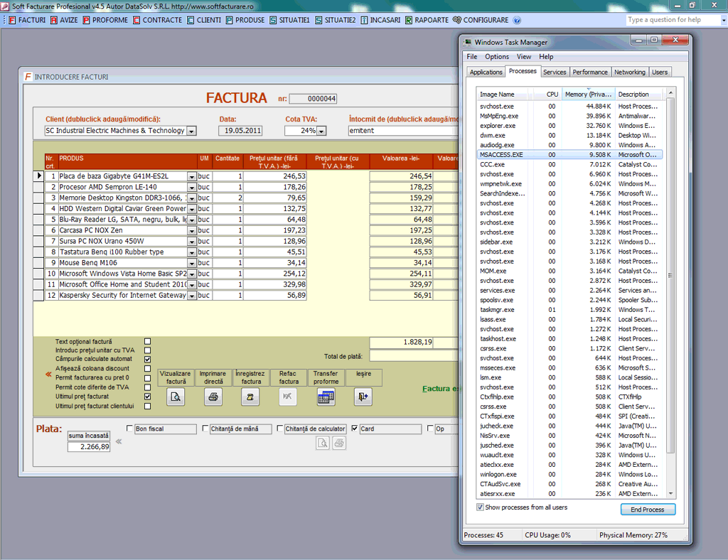Select row 1 record selector arrow
The height and width of the screenshot is (560, 728).
pyautogui.click(x=39, y=176)
